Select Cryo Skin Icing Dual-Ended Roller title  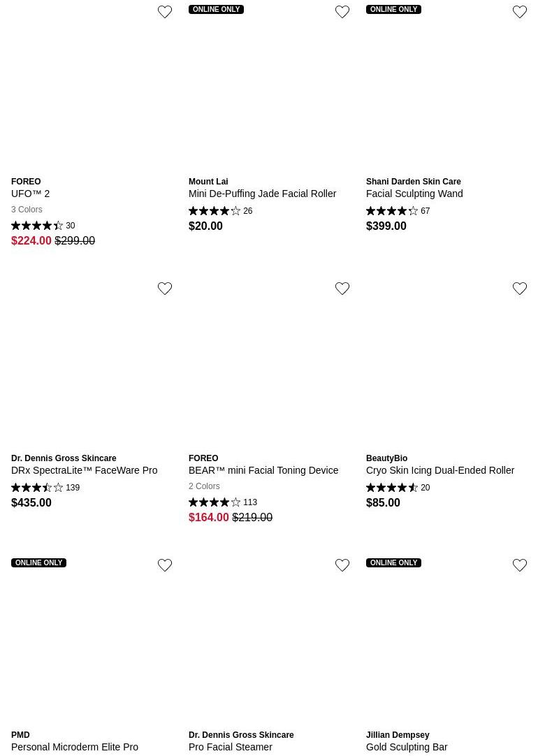[440, 470]
